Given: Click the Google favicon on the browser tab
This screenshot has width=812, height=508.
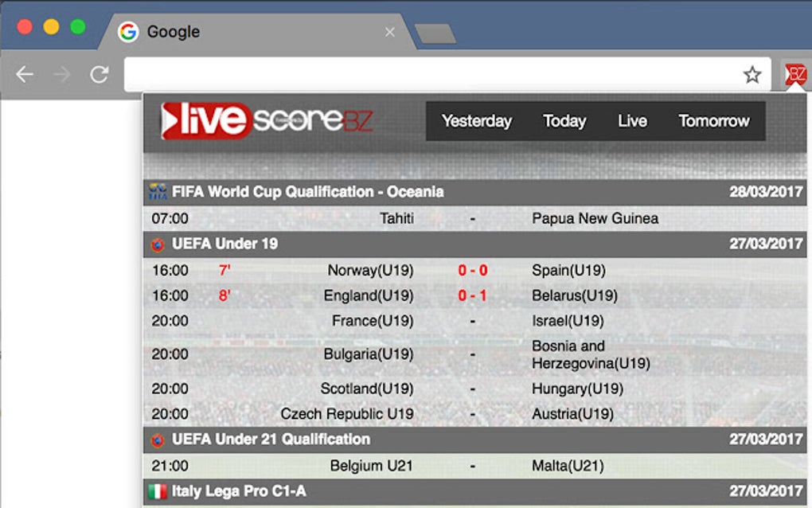Looking at the screenshot, I should tap(128, 31).
